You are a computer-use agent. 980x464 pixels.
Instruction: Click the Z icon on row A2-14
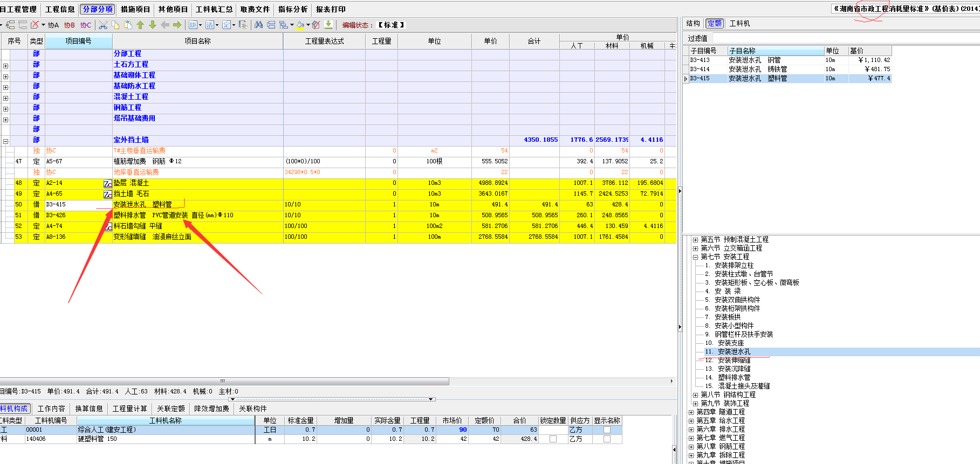[108, 184]
